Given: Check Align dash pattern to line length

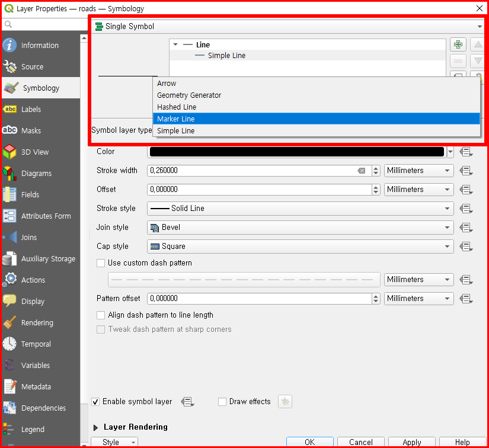Looking at the screenshot, I should [101, 315].
